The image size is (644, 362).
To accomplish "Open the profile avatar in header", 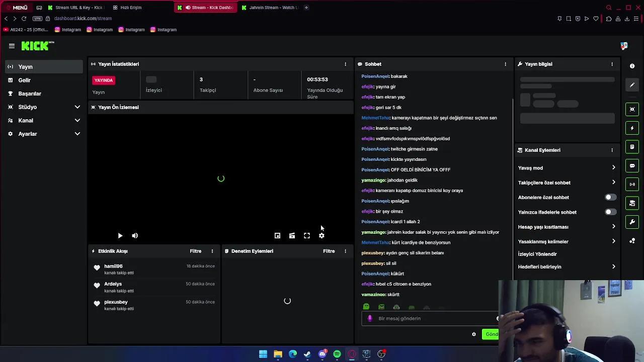I will click(x=624, y=46).
